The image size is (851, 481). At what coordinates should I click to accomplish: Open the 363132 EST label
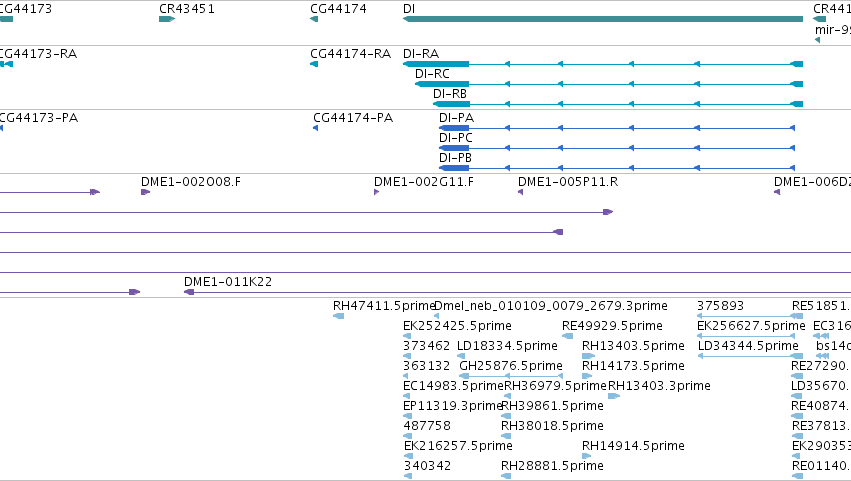(x=427, y=366)
